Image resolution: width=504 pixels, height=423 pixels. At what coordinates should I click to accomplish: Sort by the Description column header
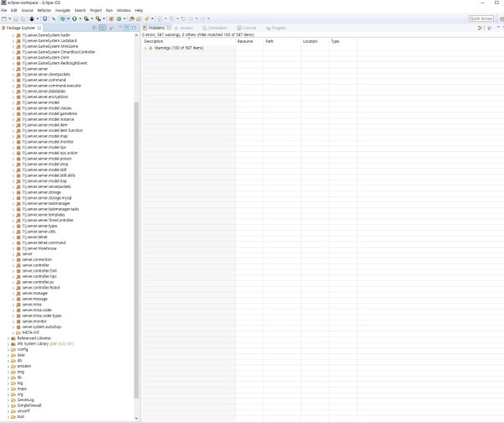coord(189,41)
